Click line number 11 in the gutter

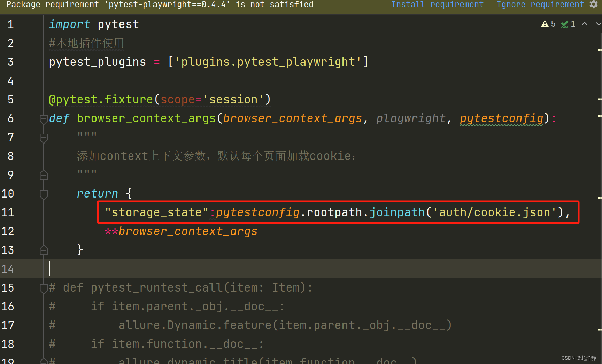8,212
